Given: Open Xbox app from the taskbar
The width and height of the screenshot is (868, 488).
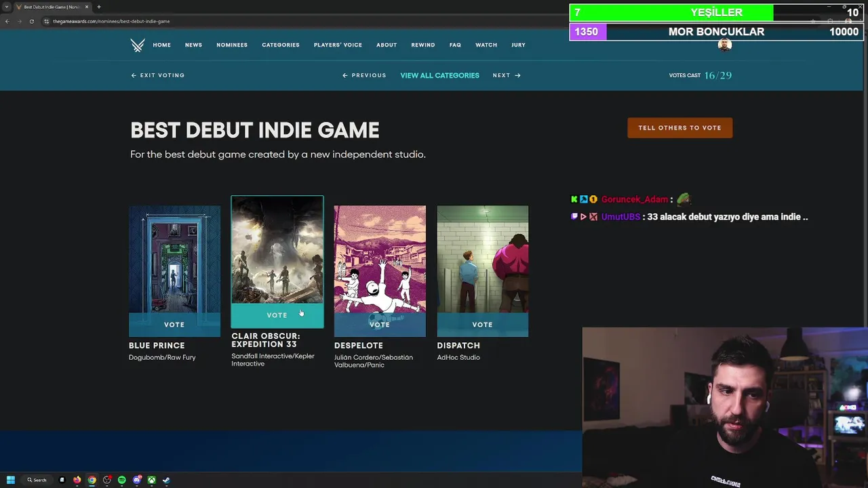Looking at the screenshot, I should [151, 480].
